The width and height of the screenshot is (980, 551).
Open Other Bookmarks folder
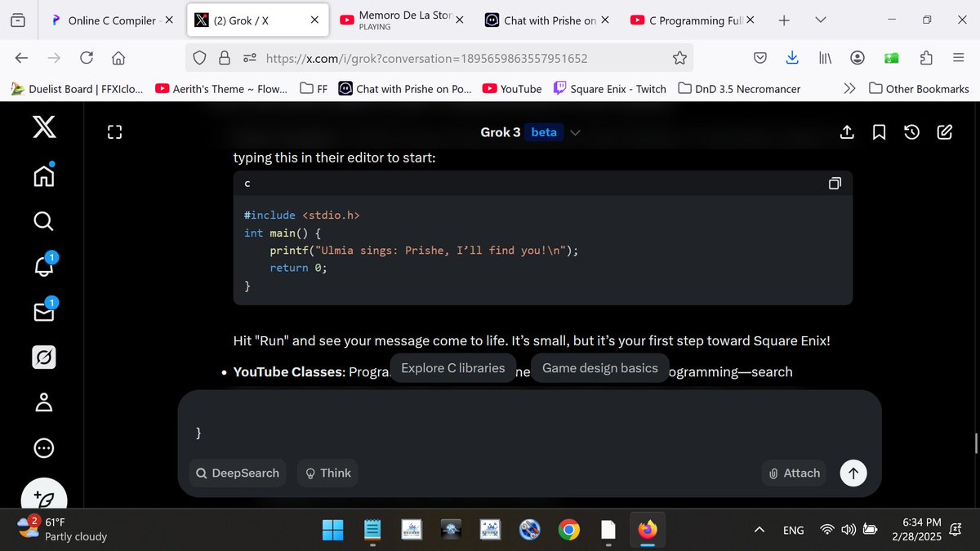(919, 89)
